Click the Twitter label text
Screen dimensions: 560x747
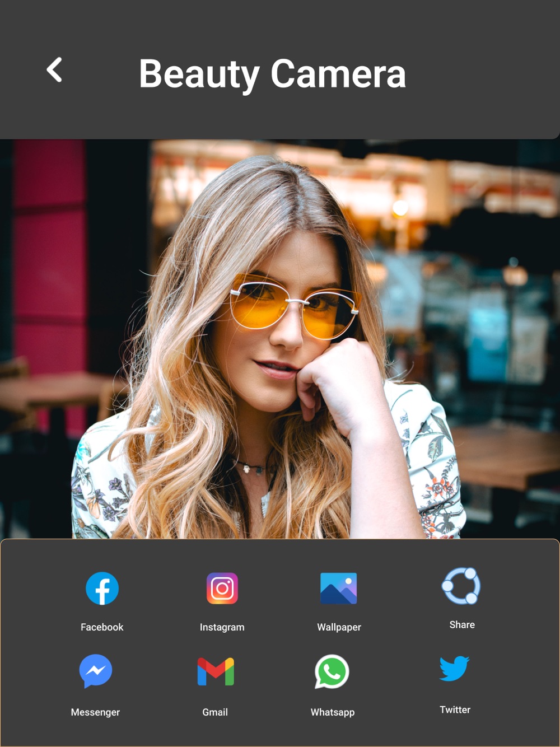click(455, 710)
